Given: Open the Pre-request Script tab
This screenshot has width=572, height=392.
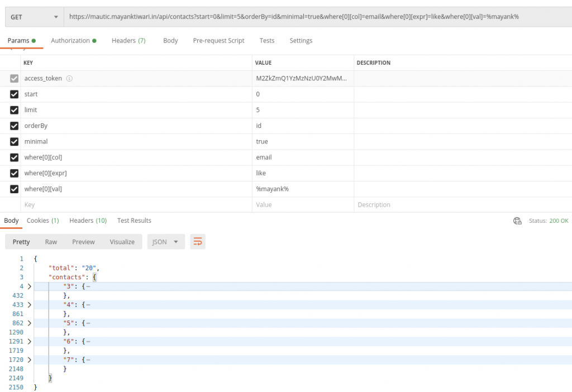Looking at the screenshot, I should (218, 40).
